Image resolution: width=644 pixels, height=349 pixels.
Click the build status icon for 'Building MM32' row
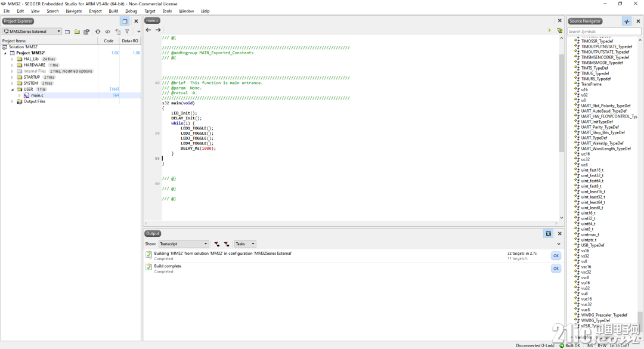[148, 255]
